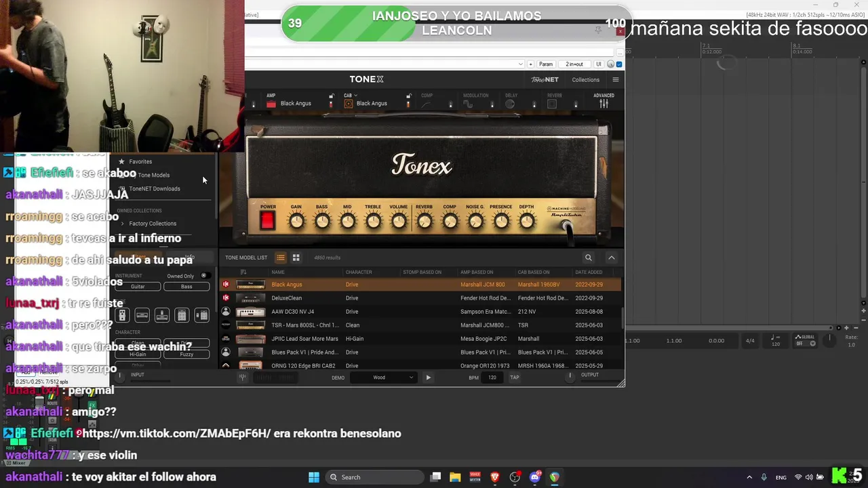Open File Explorer from taskbar
This screenshot has height=488, width=868.
[x=455, y=477]
